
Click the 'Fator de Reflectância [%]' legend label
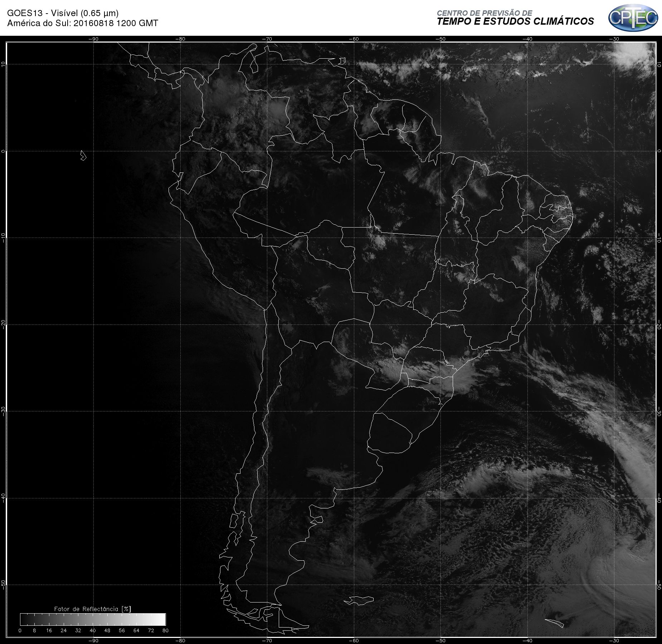coord(93,609)
